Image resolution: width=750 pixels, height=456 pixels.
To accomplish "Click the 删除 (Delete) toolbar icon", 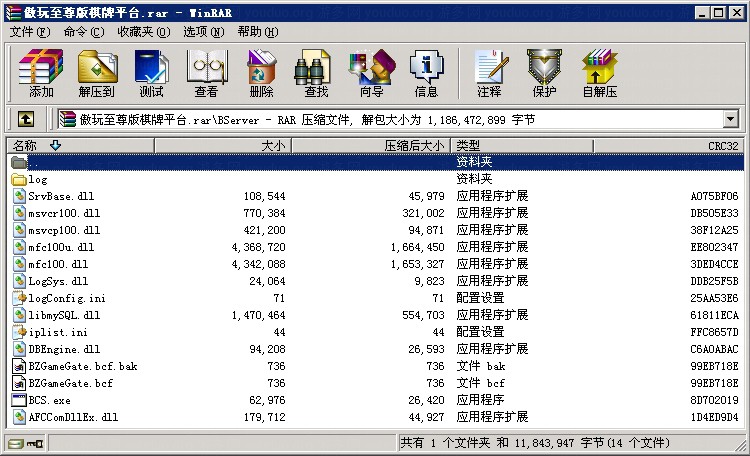I will [261, 73].
